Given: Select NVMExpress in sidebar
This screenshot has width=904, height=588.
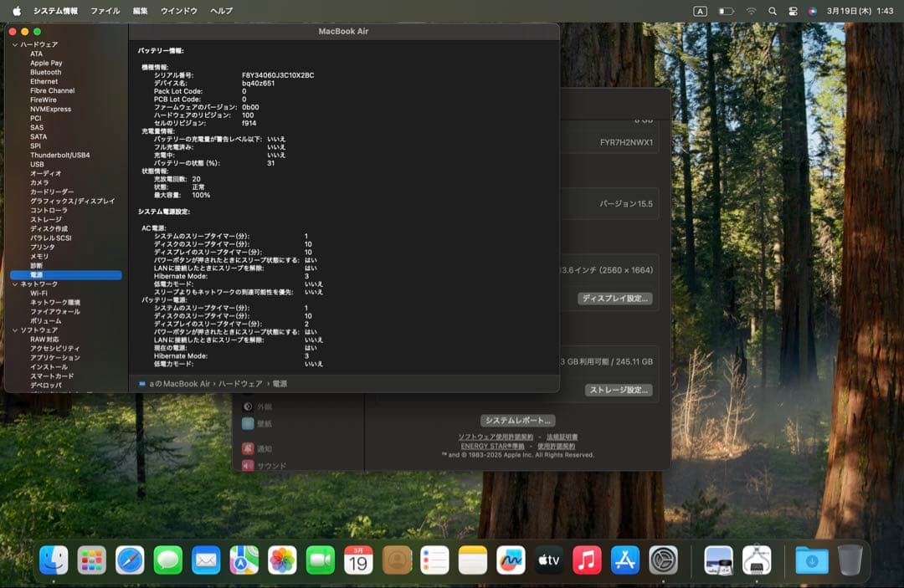Looking at the screenshot, I should click(x=51, y=109).
